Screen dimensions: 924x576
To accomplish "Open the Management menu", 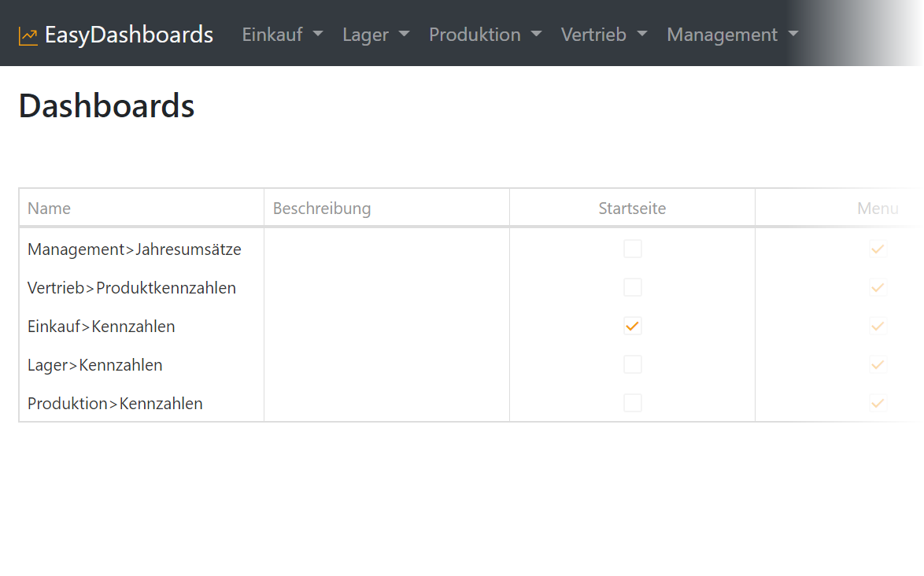I will point(732,35).
